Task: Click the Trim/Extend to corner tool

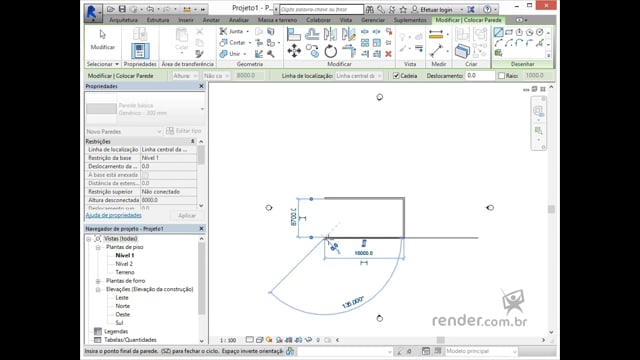Action: pos(349,51)
